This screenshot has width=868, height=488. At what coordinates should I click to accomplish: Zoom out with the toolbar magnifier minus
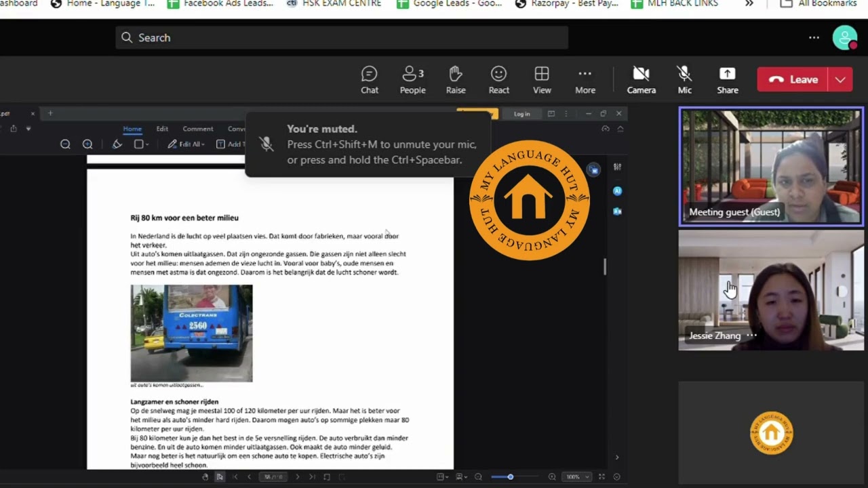pos(65,144)
